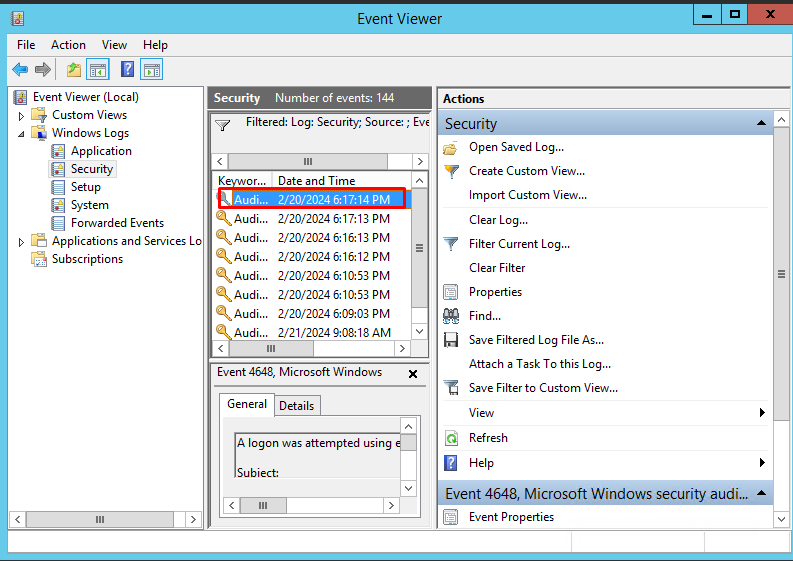
Task: Click Clear Filter in Actions pane
Action: 497,268
